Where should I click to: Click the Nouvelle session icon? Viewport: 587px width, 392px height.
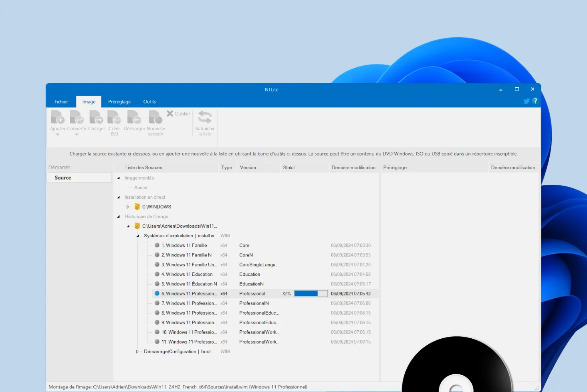pos(155,117)
